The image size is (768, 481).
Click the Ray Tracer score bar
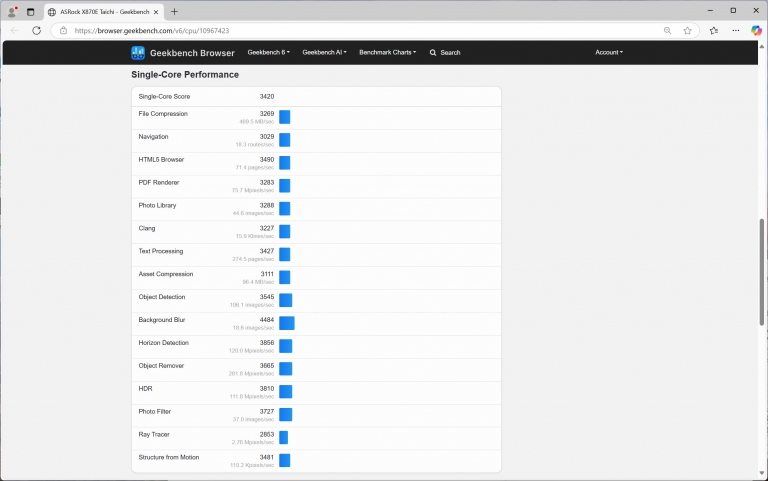point(284,437)
